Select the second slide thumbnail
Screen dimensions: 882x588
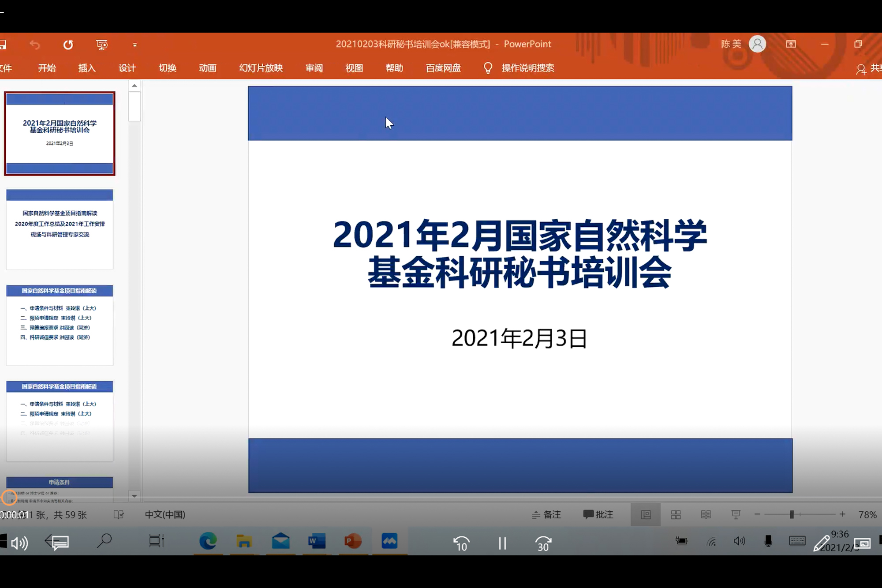(x=60, y=229)
